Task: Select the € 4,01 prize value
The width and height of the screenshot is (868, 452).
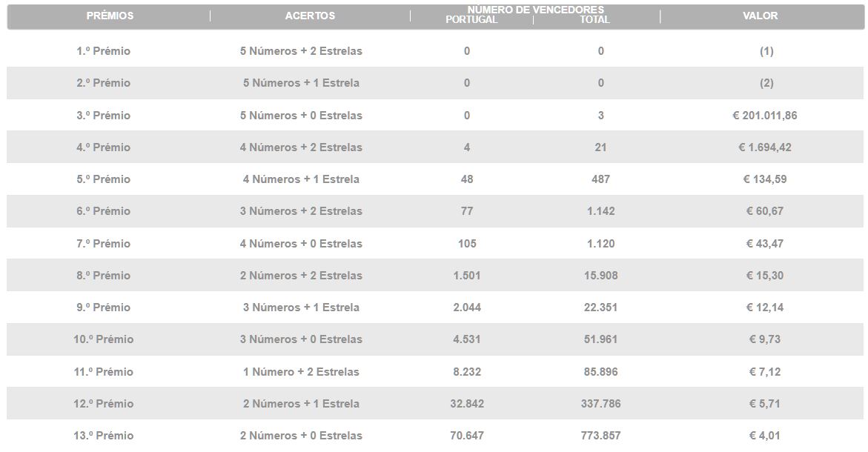Action: (x=765, y=436)
